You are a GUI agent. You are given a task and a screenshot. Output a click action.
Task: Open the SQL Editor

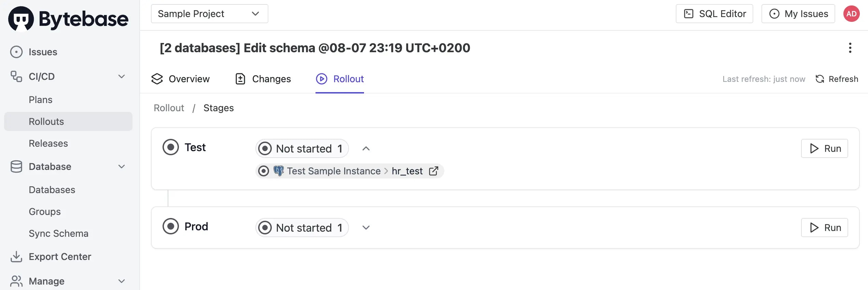[714, 14]
